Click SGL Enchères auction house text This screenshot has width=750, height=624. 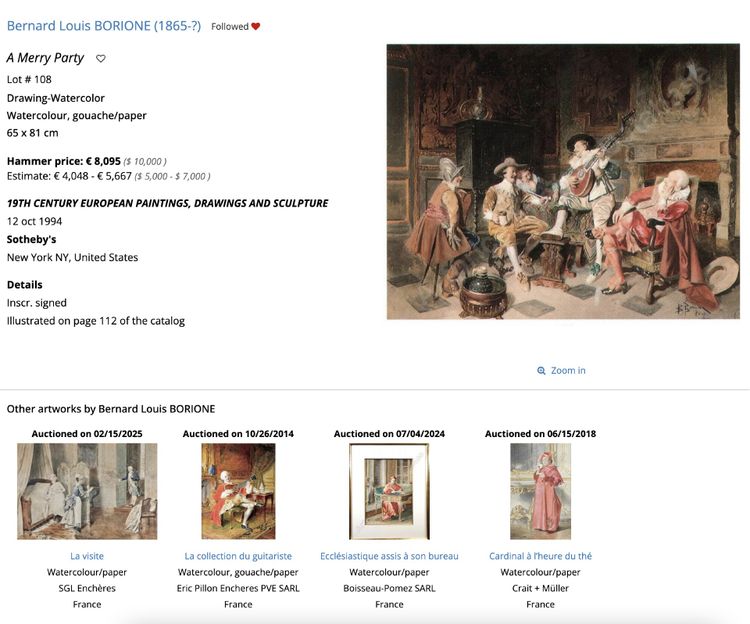87,588
